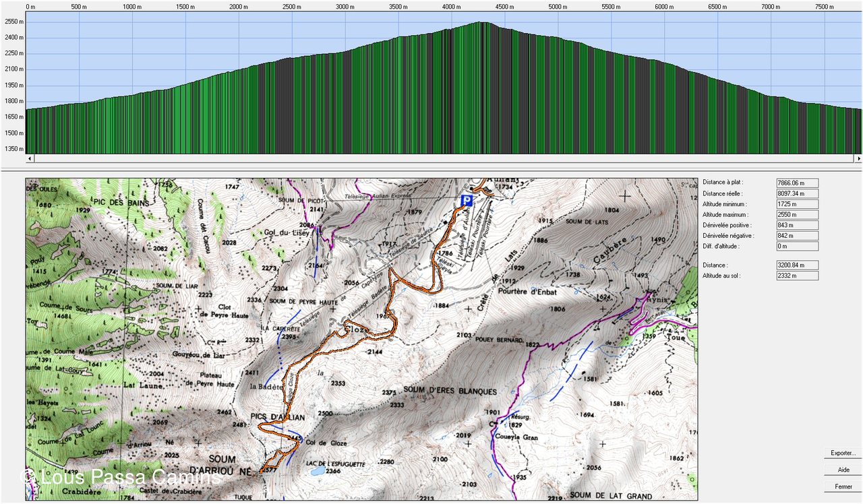Click the Altitude minimum field
Viewport: 863px width, 504px height.
click(797, 204)
